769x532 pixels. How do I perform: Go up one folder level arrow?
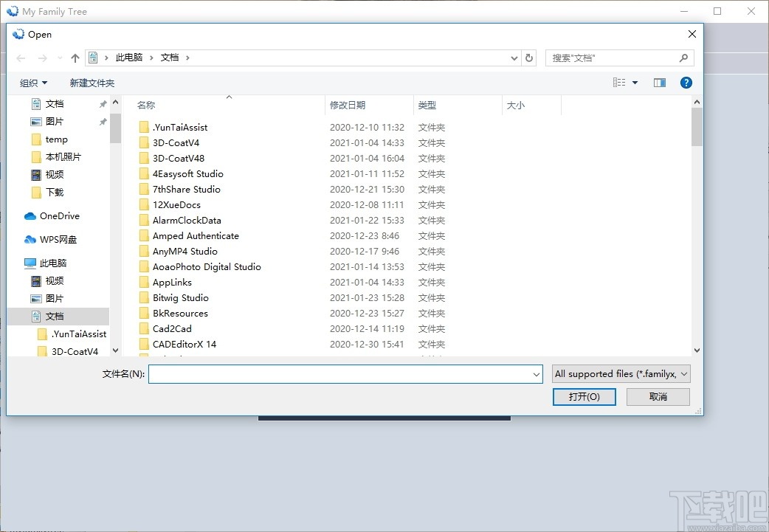75,58
